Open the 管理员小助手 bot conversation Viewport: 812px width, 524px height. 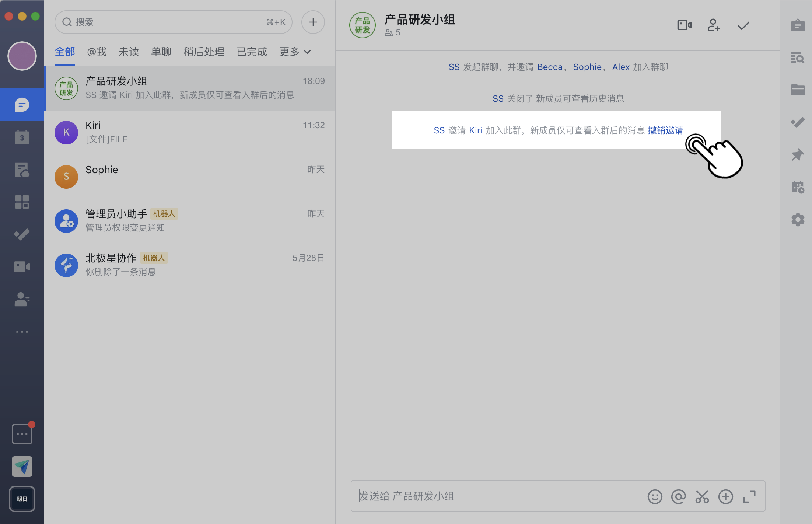coord(190,221)
